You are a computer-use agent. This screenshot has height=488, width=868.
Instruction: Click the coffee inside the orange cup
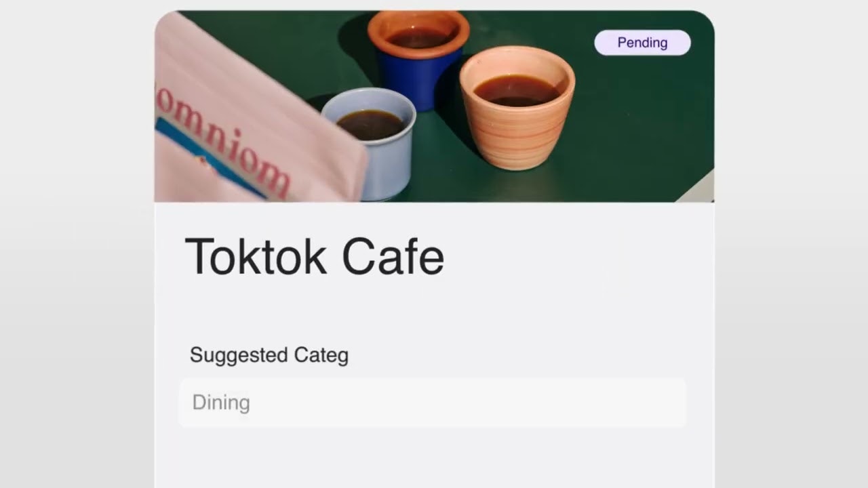pos(517,90)
